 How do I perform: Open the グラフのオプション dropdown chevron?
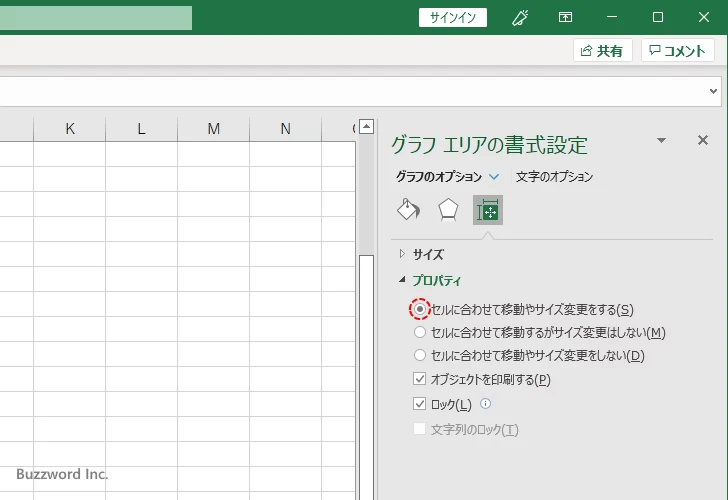[x=494, y=177]
